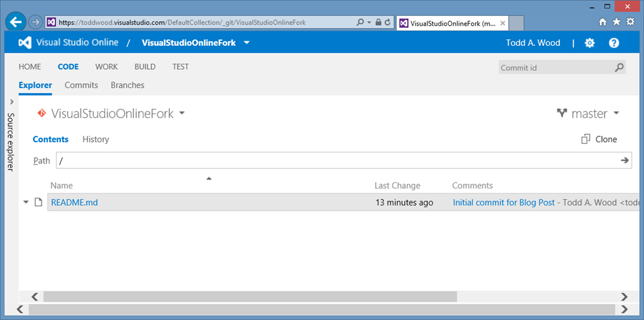Click the Visual Studio Online logo
Screen dimensions: 644x320
click(x=25, y=43)
